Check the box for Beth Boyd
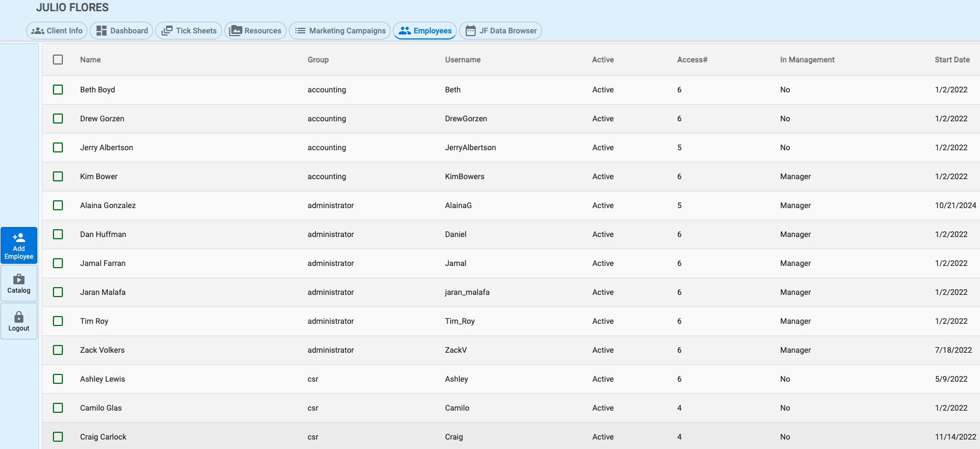 coord(58,90)
